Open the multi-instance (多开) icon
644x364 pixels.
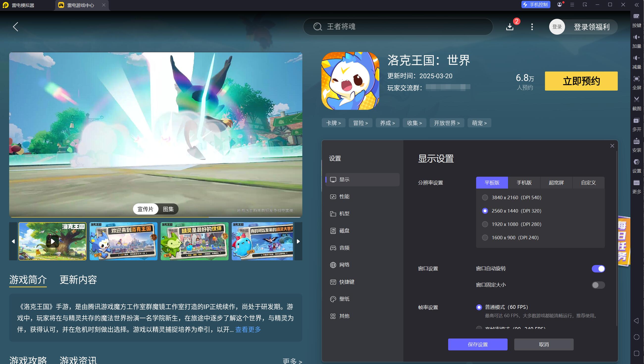click(x=636, y=121)
